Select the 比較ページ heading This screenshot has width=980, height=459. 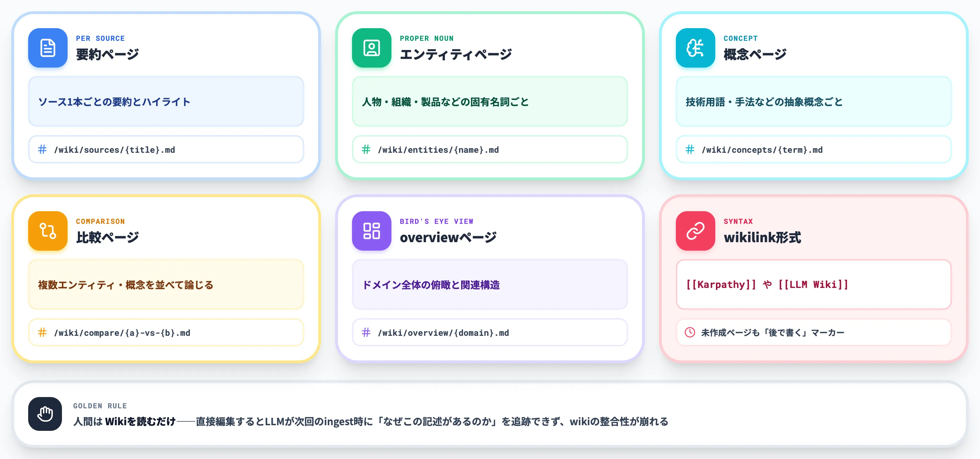(x=107, y=237)
